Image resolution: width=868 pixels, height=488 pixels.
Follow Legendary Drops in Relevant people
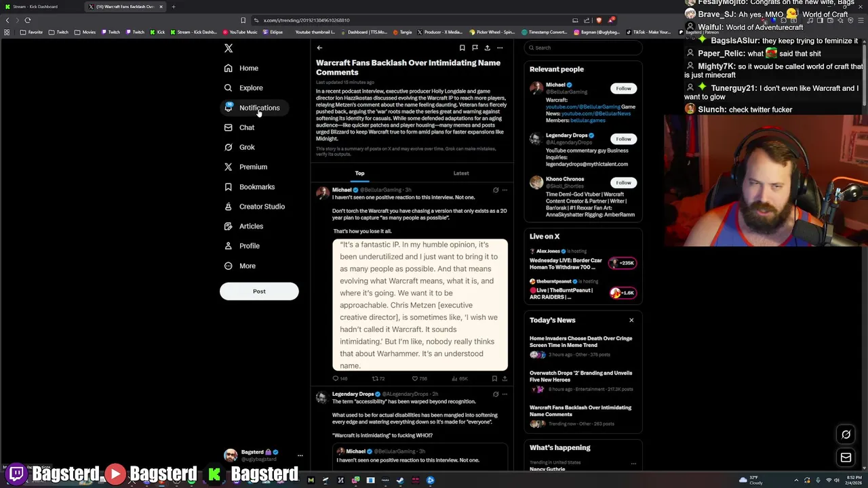point(623,139)
